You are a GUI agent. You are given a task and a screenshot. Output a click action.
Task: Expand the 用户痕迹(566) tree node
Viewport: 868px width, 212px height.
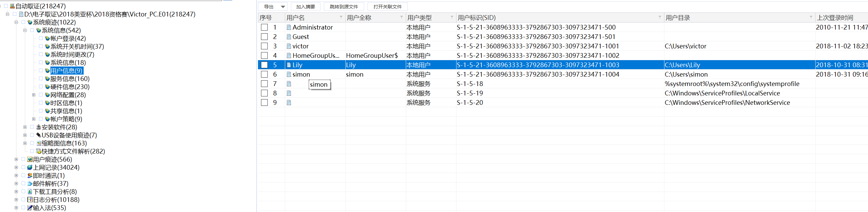click(x=16, y=160)
